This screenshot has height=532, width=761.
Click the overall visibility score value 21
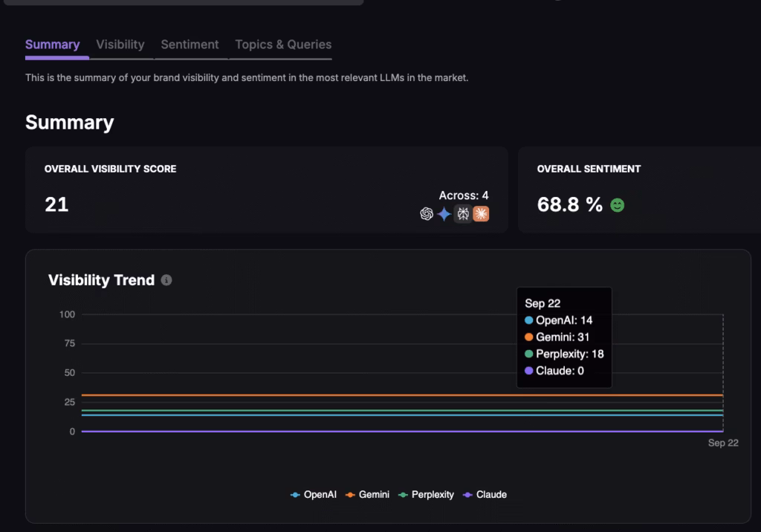pos(56,204)
